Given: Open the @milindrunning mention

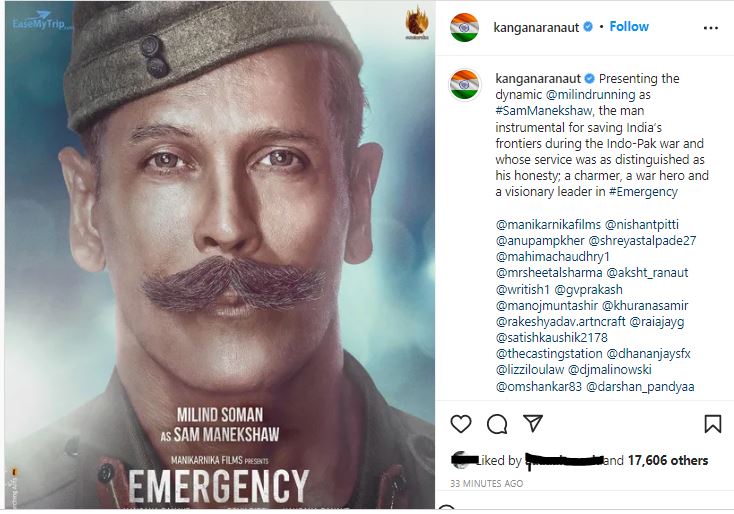Looking at the screenshot, I should pos(590,95).
